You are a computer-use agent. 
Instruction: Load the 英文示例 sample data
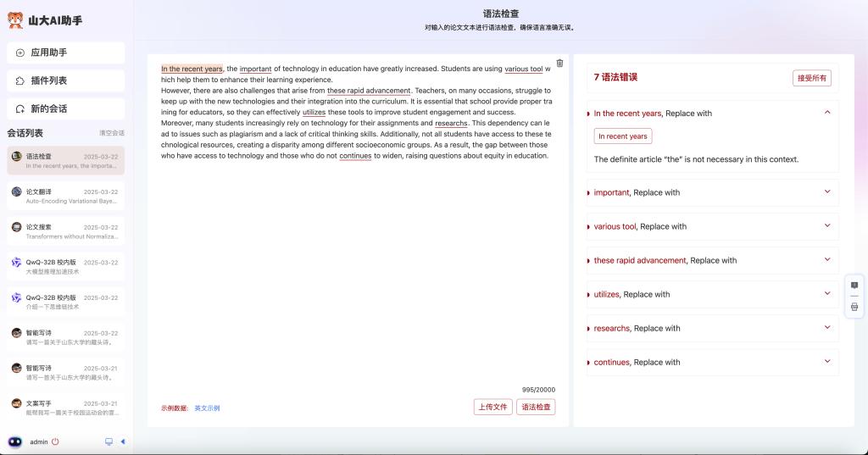tap(207, 408)
